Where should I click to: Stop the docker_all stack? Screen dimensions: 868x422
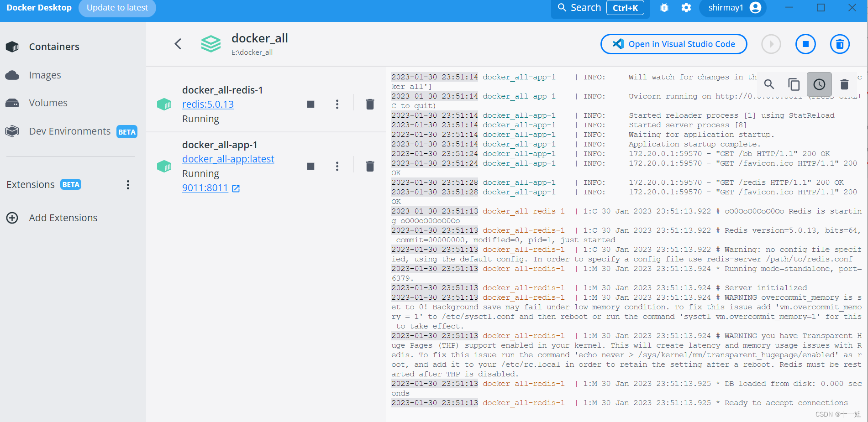(x=805, y=44)
